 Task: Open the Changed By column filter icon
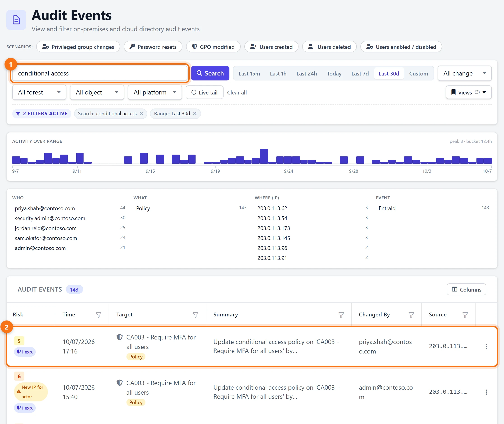pyautogui.click(x=411, y=315)
